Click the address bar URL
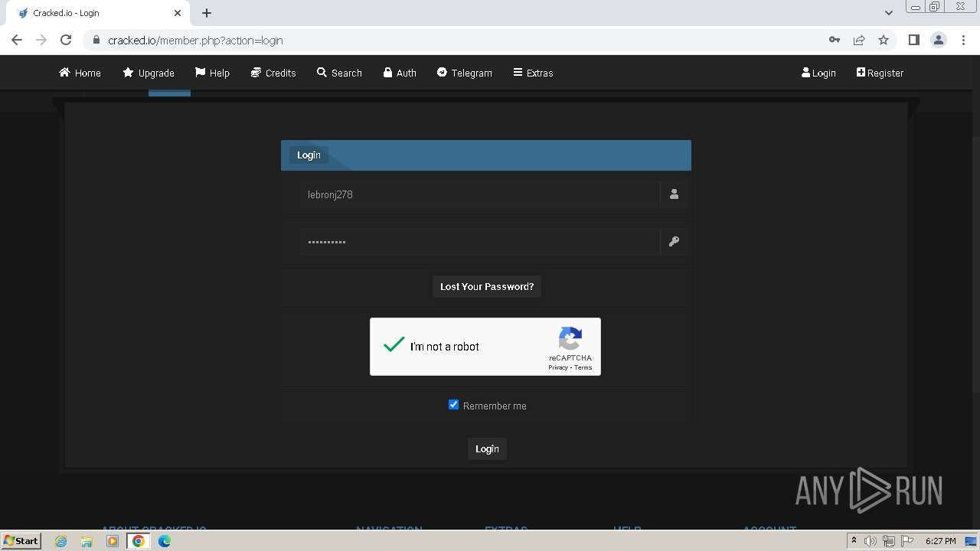Viewport: 980px width, 551px height. [x=195, y=40]
